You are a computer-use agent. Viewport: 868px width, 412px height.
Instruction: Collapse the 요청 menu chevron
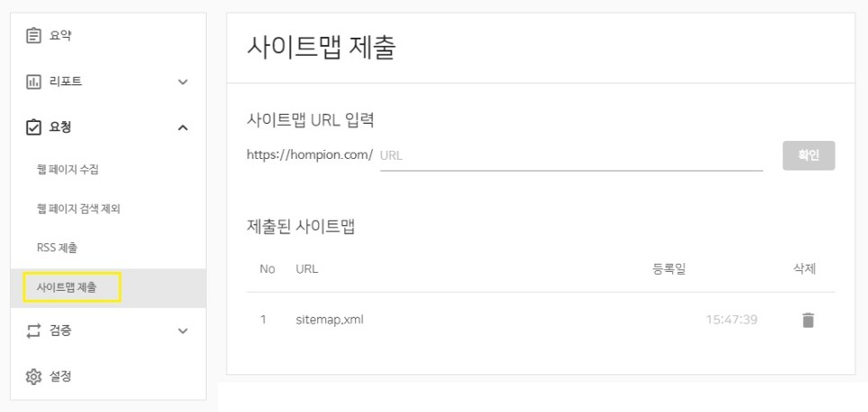(x=183, y=128)
